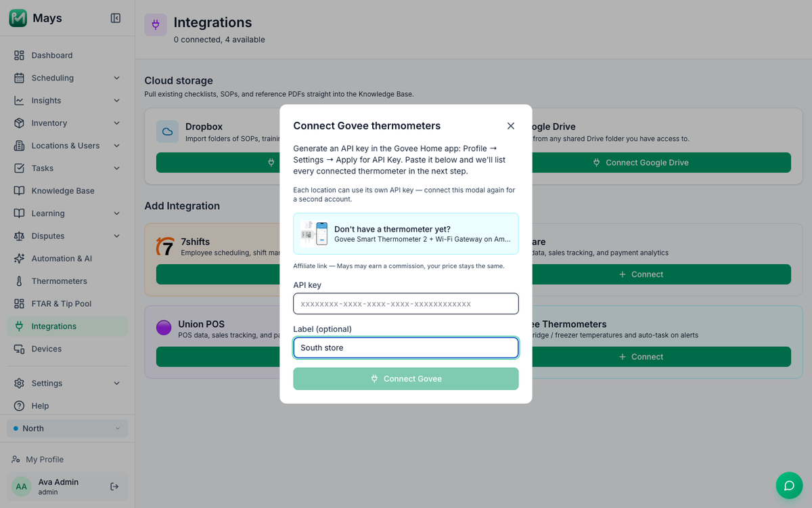Expand the Locations & Users chevron

coord(116,146)
